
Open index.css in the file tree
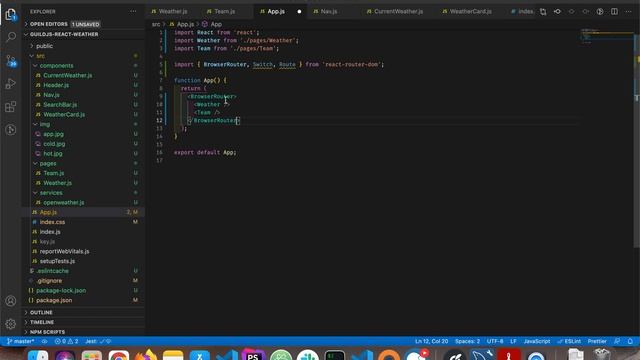[x=83, y=222]
